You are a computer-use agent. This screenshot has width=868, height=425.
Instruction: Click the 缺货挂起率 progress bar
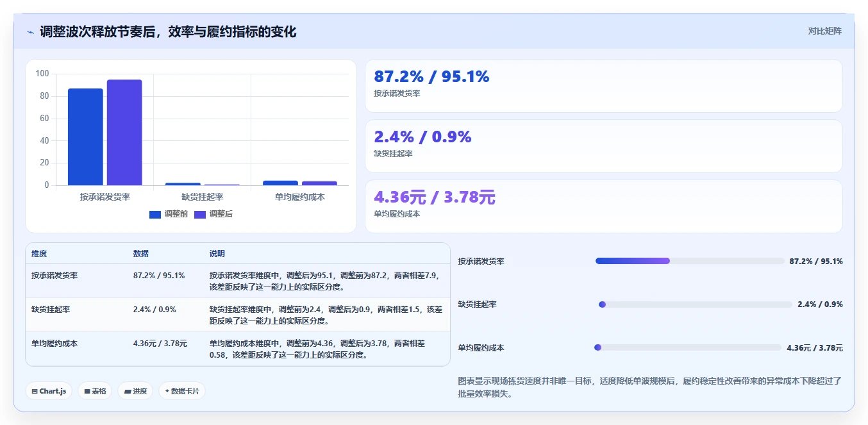695,304
